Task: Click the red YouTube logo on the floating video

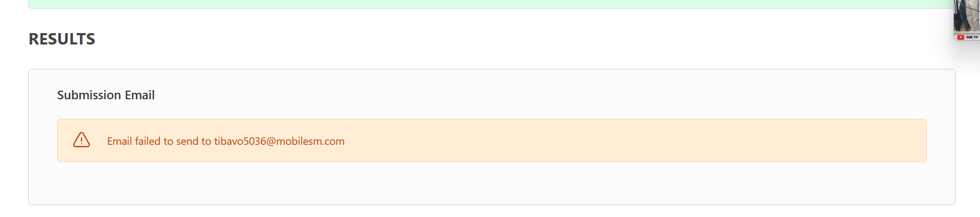Action: pyautogui.click(x=960, y=37)
